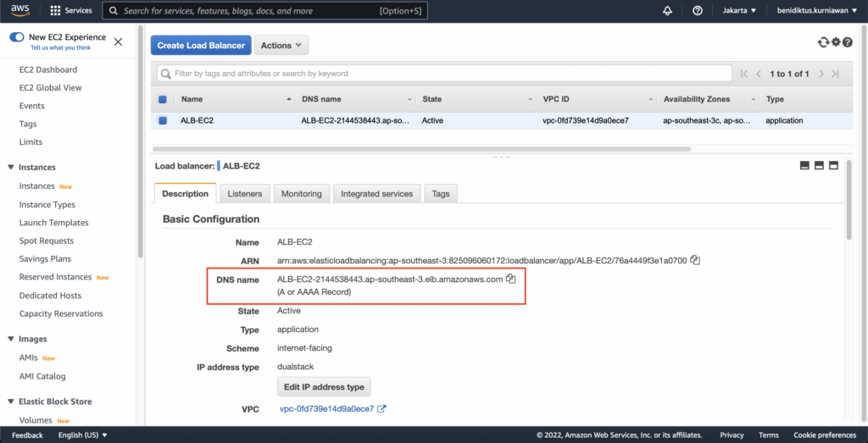The width and height of the screenshot is (868, 443).
Task: Minimize the details pane layout icon
Action: click(805, 165)
